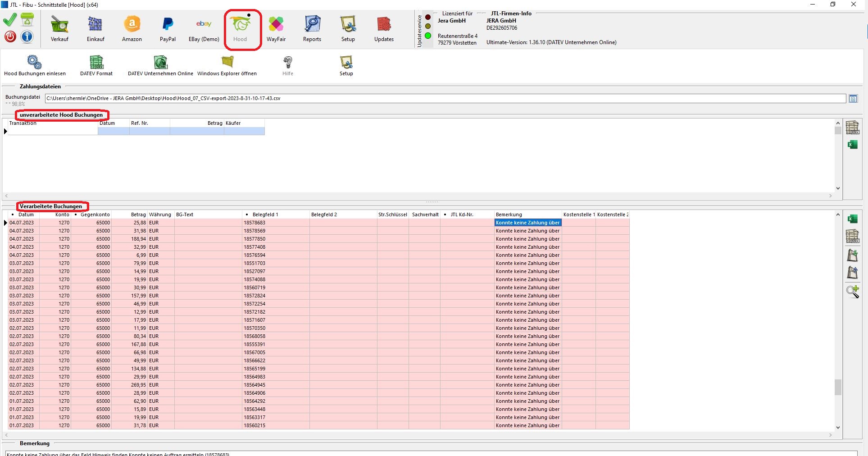
Task: Browse for Buchungsdatei file button
Action: pos(853,99)
